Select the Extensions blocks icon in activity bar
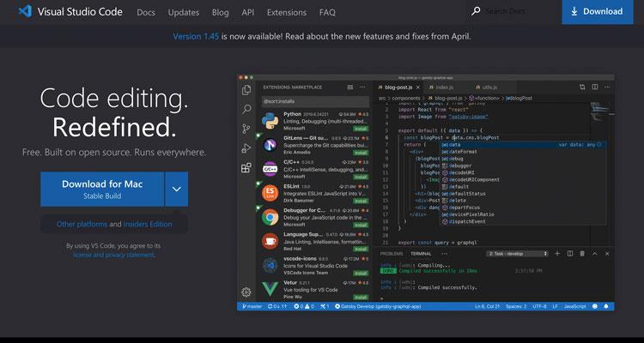Viewport: 644px width, 343px height. (x=246, y=167)
